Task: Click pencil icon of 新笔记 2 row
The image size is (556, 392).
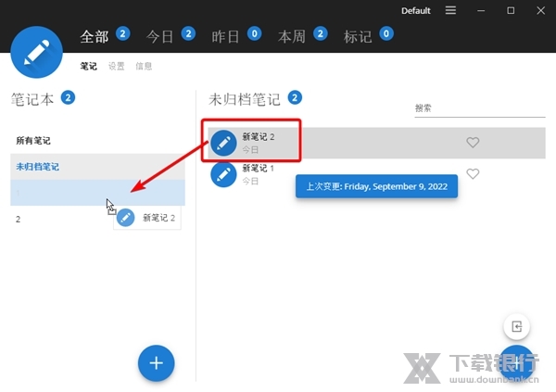Action: point(223,143)
